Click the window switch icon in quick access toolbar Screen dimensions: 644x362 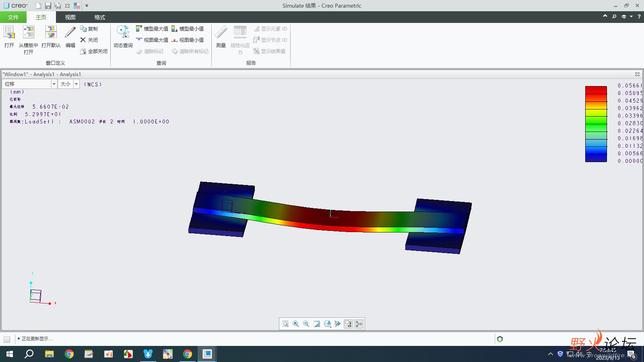77,6
